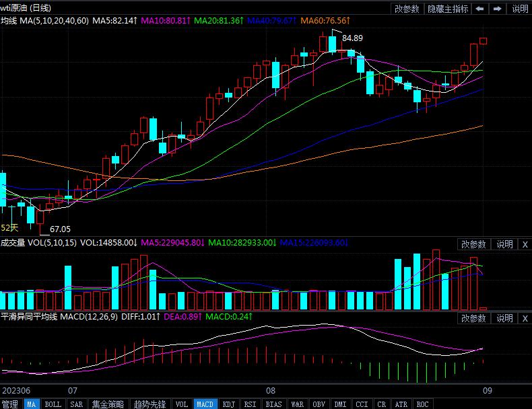Switch to the ATR indicator tab
This screenshot has height=409, width=532.
coord(402,404)
